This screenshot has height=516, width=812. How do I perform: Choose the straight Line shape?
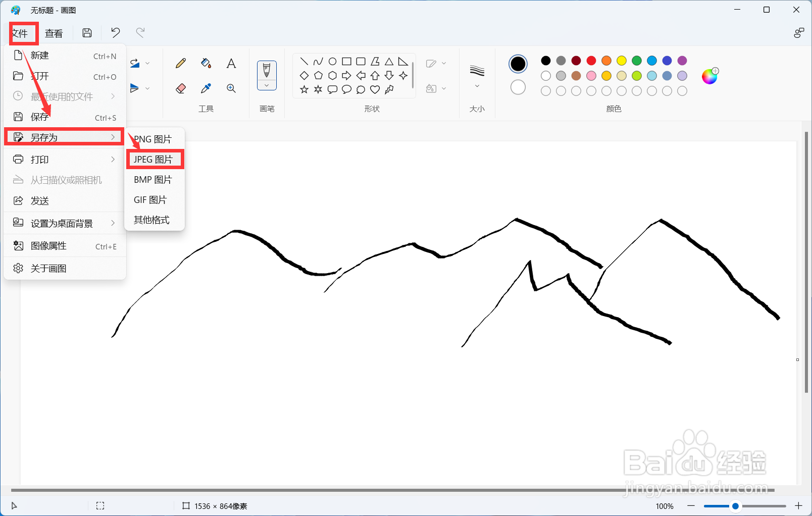(x=304, y=62)
